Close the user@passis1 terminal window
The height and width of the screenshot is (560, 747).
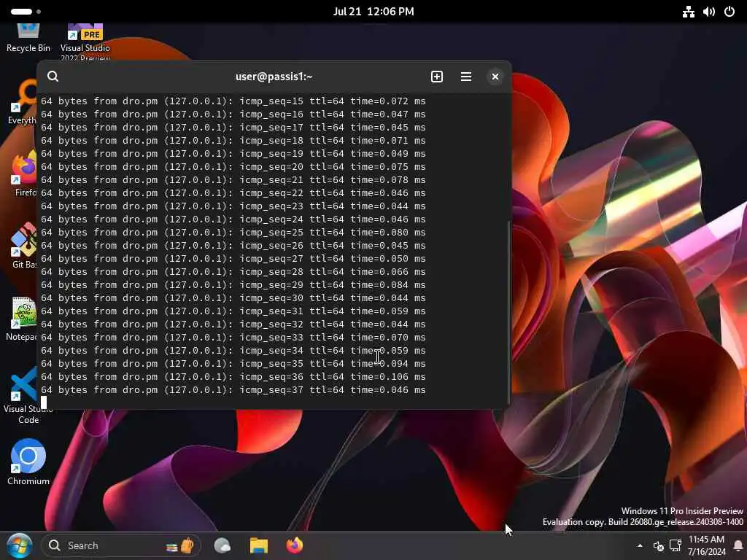[495, 77]
